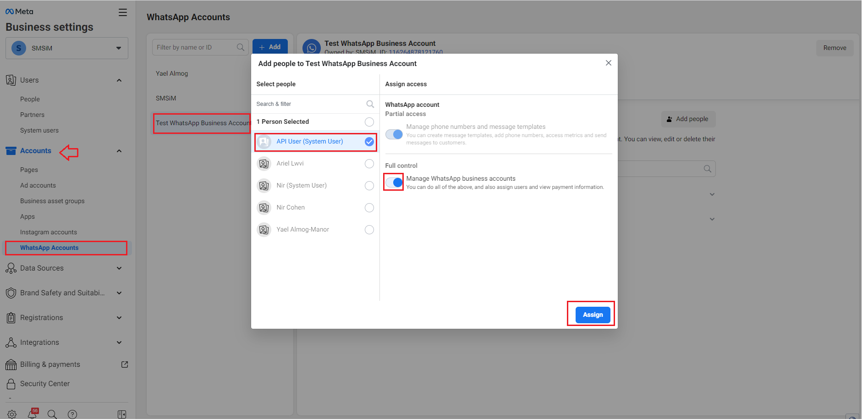
Task: Click Ariel Lwvi avatar icon
Action: tap(264, 164)
